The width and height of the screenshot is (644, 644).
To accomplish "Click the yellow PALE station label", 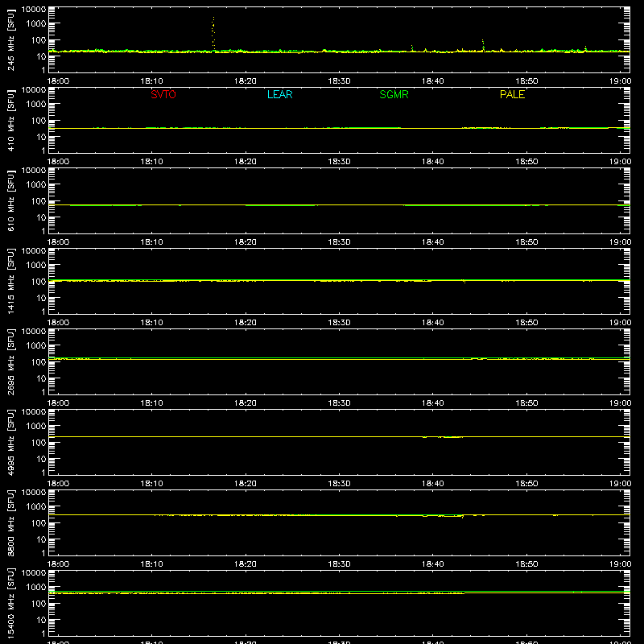I will click(512, 94).
